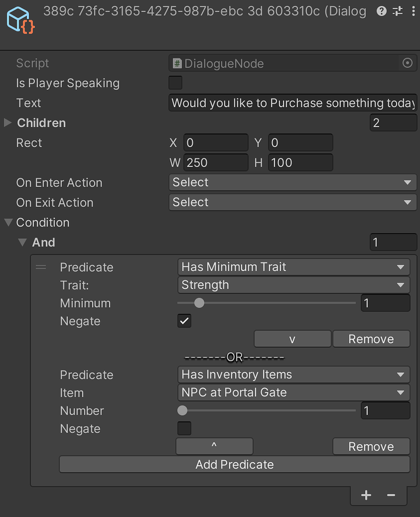Click the dialogue Text input field

[x=293, y=103]
